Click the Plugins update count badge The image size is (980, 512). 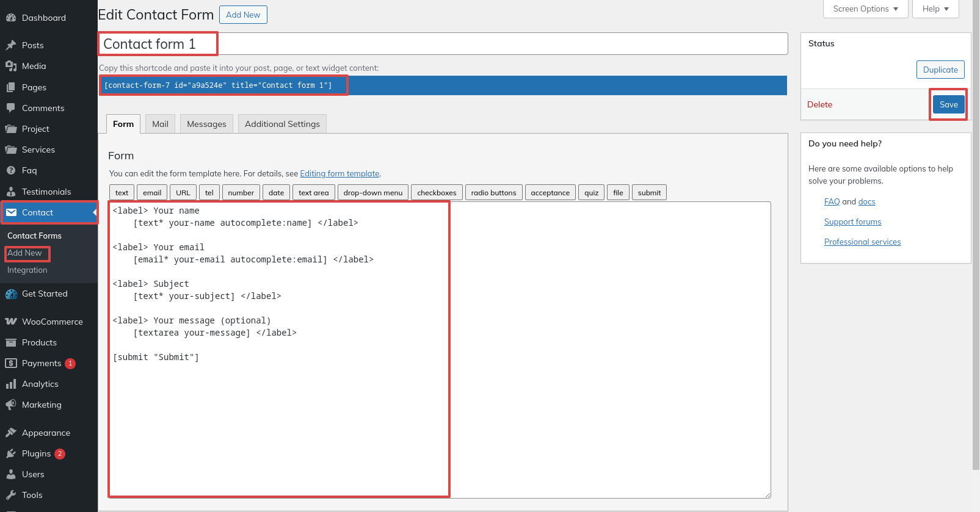pos(60,454)
